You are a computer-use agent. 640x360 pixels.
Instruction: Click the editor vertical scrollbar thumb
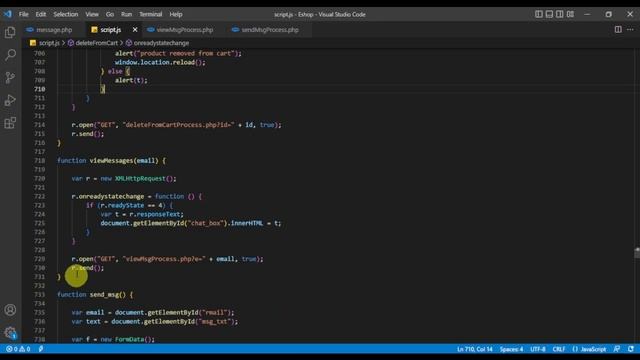[x=637, y=252]
